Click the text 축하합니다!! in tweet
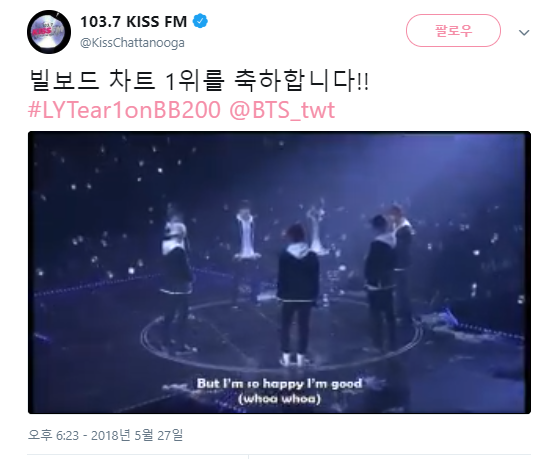 point(301,80)
